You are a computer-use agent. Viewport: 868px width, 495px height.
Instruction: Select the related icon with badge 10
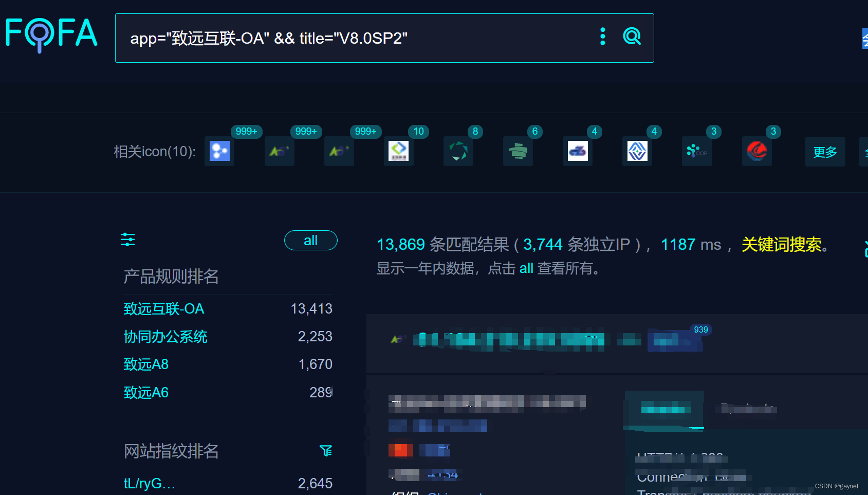[398, 151]
